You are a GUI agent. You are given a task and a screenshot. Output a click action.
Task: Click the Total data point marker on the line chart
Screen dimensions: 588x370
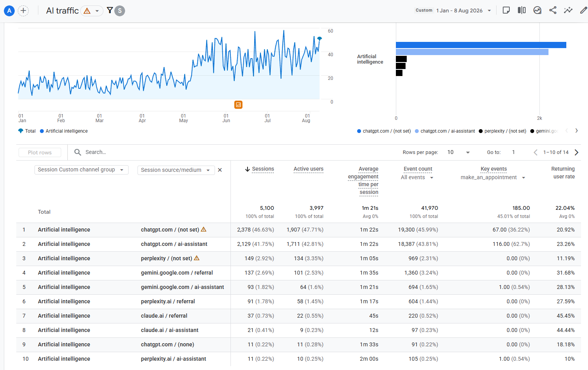[x=320, y=38]
